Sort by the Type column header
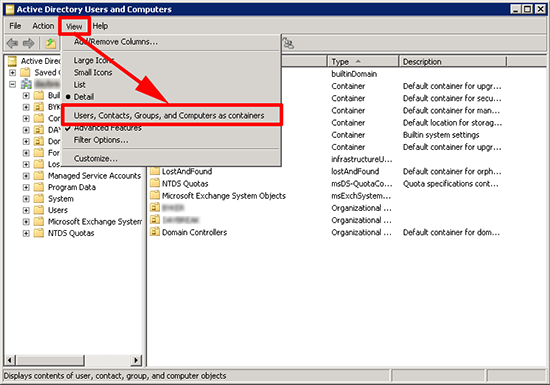Screen dimensions: 550x385 [x=363, y=62]
